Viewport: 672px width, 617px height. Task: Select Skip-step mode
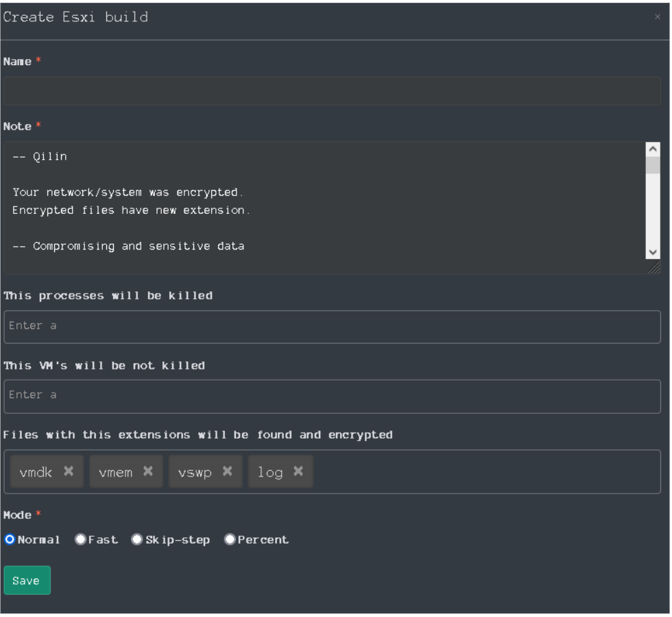click(137, 540)
